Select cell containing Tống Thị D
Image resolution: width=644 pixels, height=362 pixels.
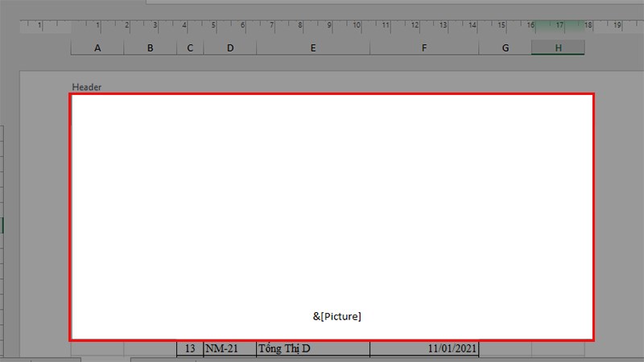click(313, 348)
